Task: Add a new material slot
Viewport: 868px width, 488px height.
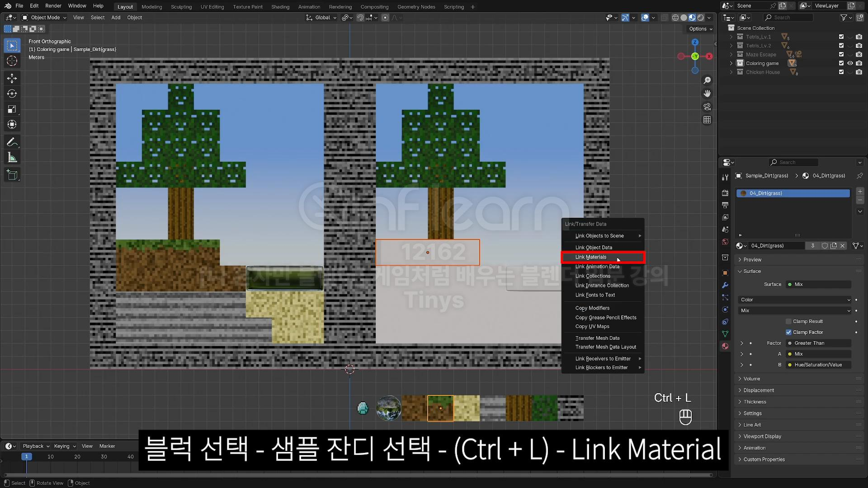Action: pyautogui.click(x=860, y=192)
